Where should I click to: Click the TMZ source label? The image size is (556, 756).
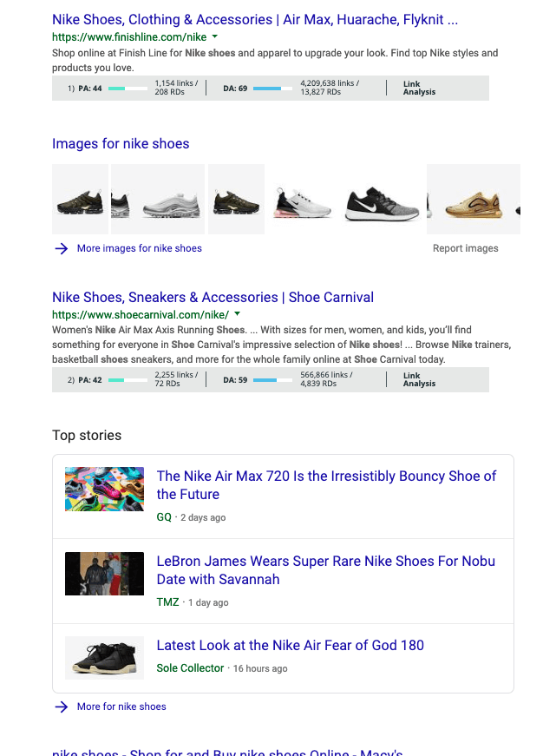pos(167,602)
